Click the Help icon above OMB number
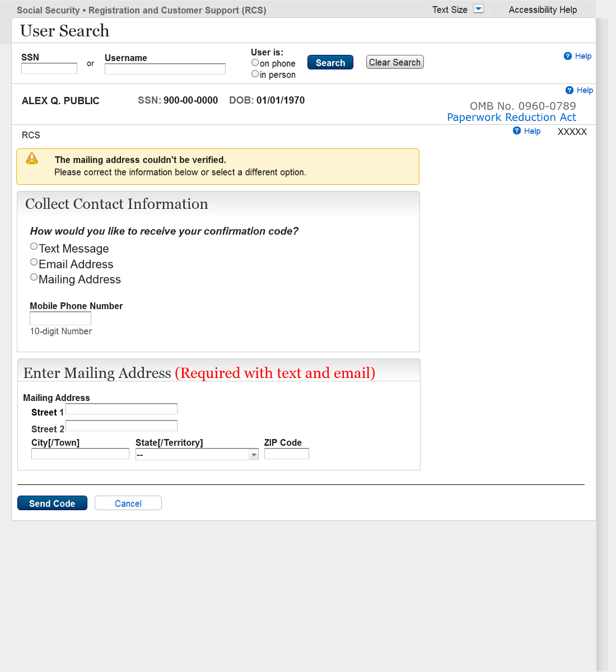This screenshot has width=616, height=672. 570,90
